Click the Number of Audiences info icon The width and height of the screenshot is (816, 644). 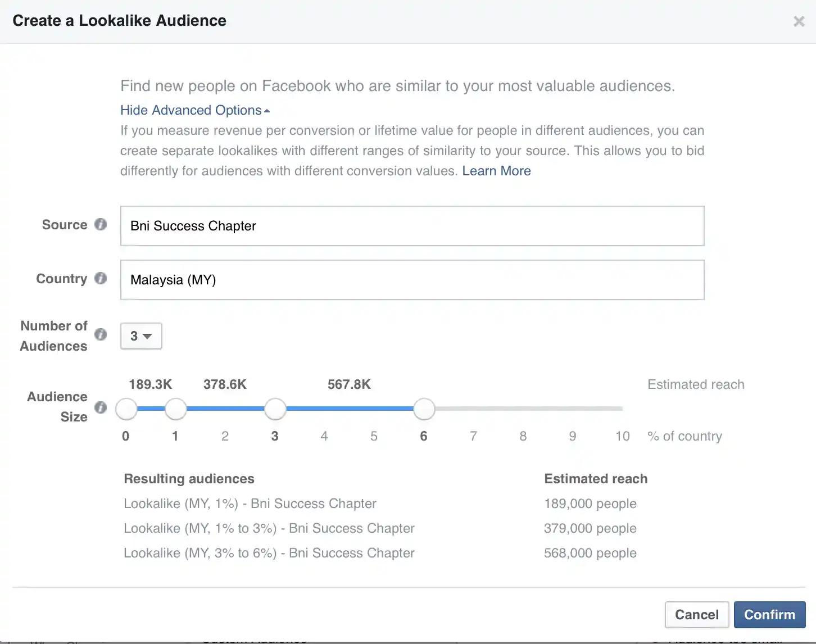click(101, 334)
